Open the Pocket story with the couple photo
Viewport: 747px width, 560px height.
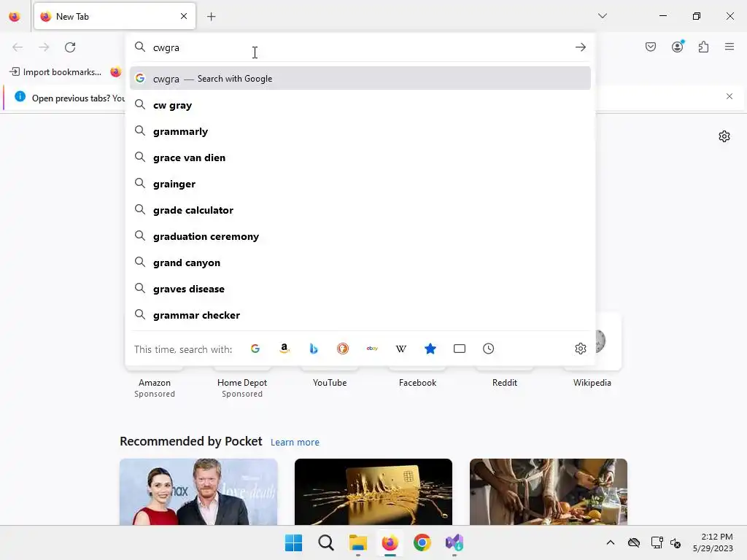coord(198,492)
